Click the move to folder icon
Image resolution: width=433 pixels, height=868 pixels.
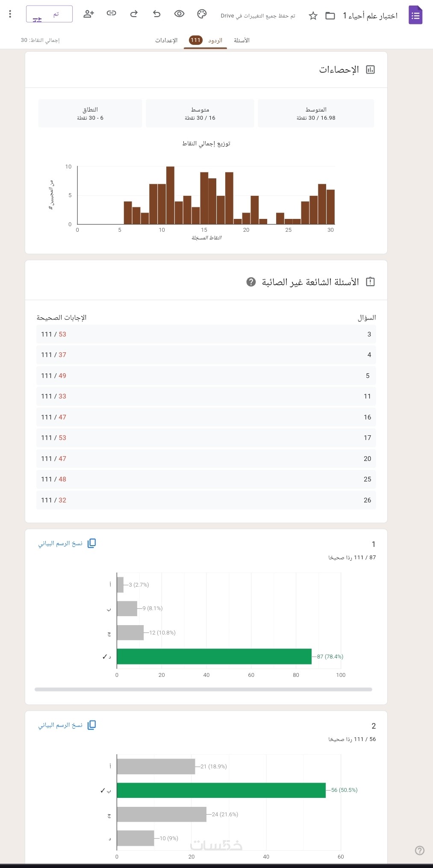[330, 16]
